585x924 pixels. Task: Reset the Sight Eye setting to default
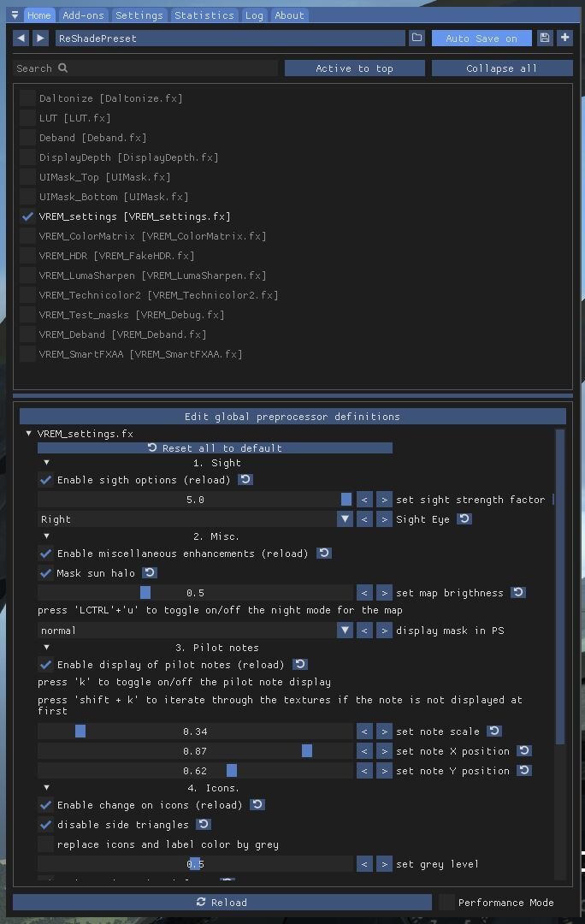click(x=464, y=519)
